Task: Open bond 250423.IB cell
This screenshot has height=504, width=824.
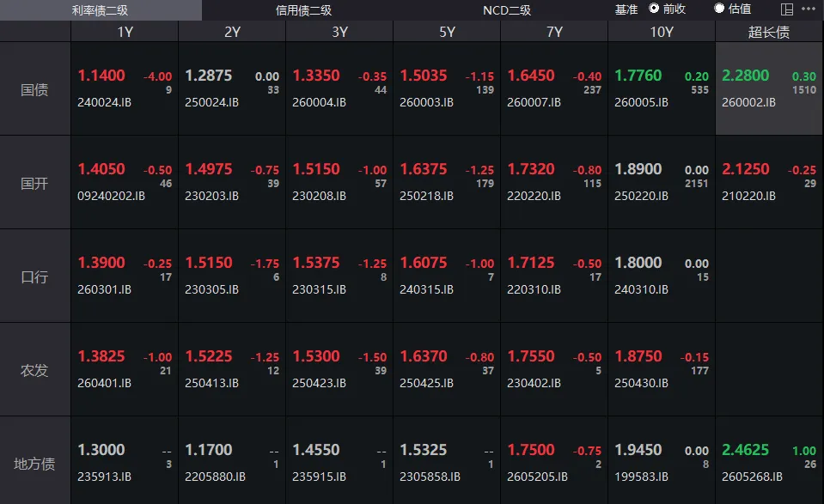Action: point(339,369)
